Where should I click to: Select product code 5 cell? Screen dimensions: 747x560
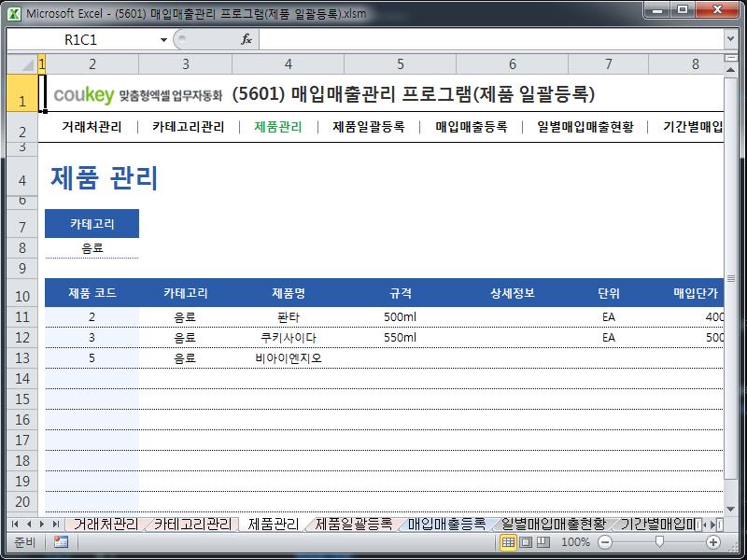92,358
